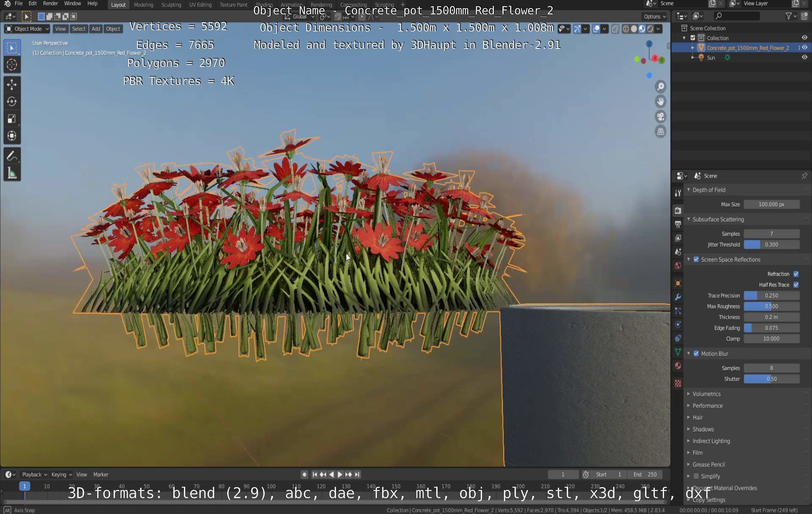The image size is (812, 514).
Task: Disable Screen Space Reflections checkbox
Action: pos(696,260)
